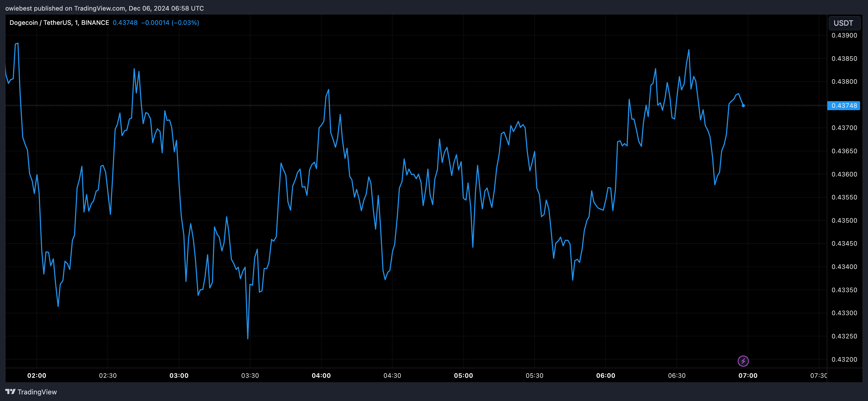868x401 pixels.
Task: Click the 03:00 time axis label
Action: 179,375
